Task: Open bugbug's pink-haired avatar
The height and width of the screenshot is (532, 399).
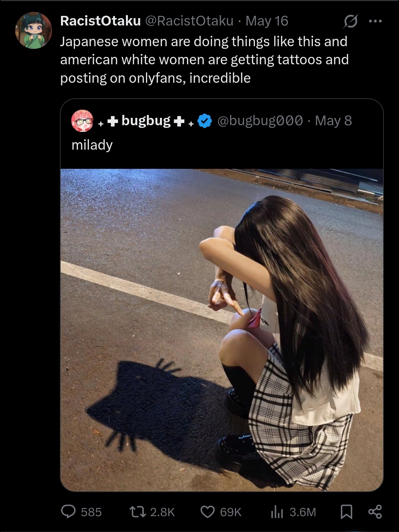Action: pyautogui.click(x=82, y=121)
